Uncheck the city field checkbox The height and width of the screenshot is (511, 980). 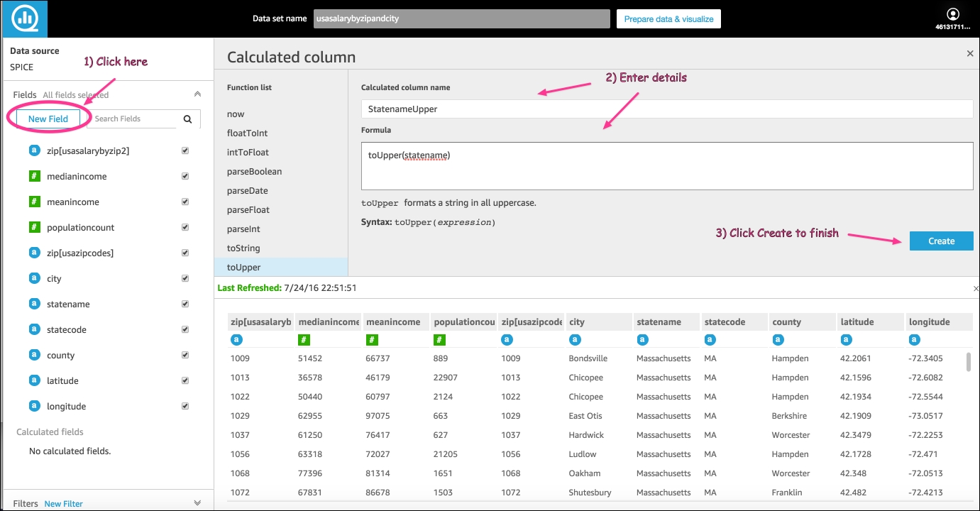pyautogui.click(x=185, y=278)
